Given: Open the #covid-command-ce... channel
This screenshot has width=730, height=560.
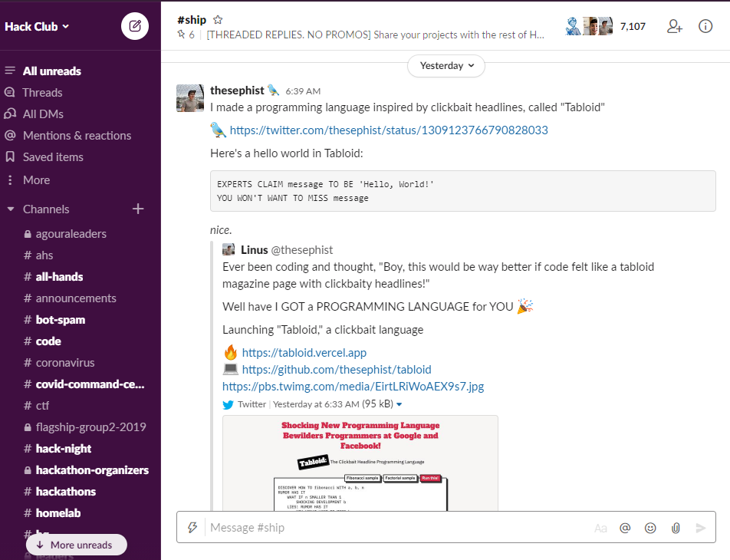Looking at the screenshot, I should [90, 384].
